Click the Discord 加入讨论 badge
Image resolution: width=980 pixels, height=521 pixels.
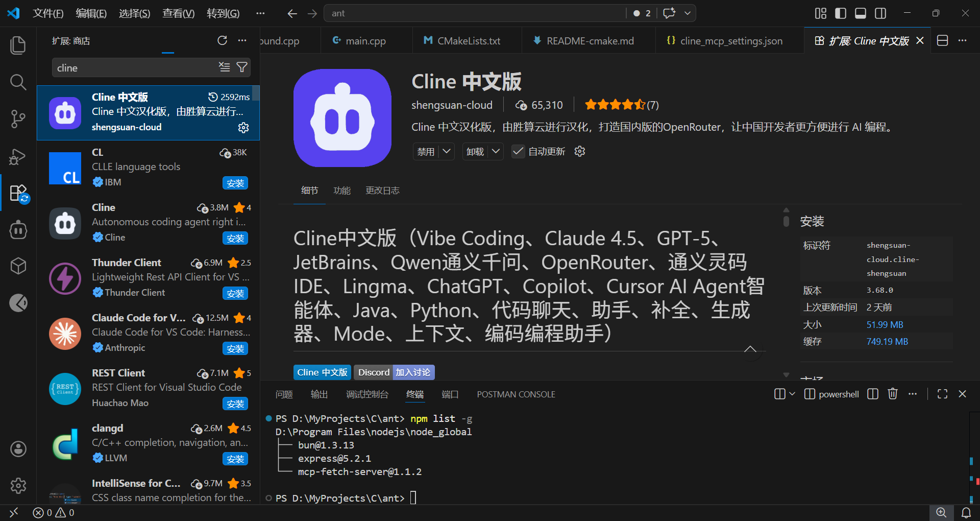[394, 372]
